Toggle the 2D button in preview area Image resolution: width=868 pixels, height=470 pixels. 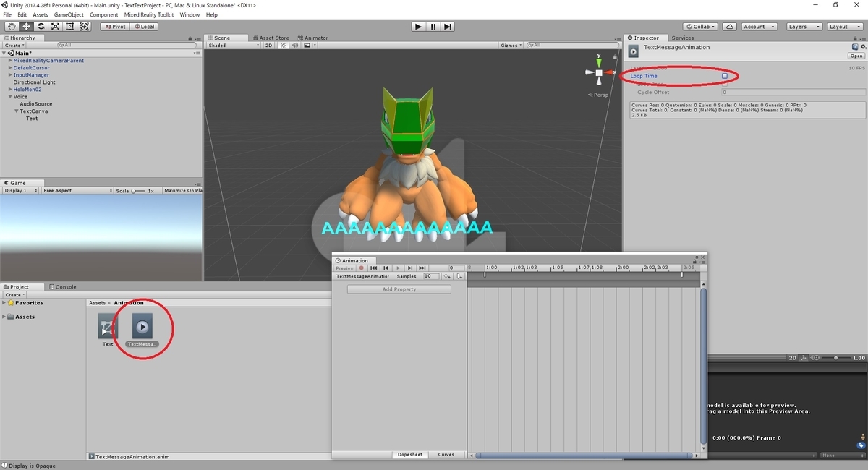pyautogui.click(x=792, y=358)
